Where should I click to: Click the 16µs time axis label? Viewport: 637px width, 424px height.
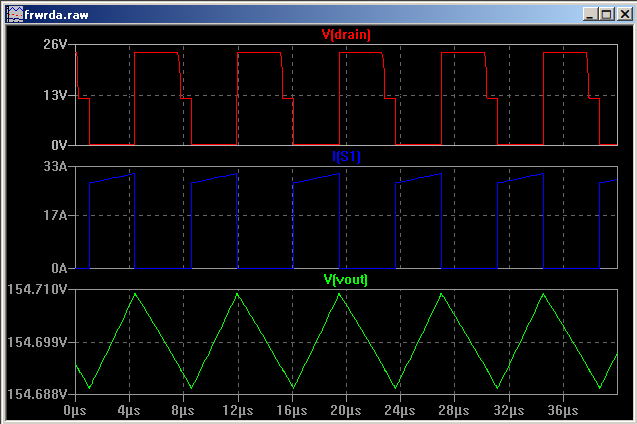coord(292,411)
